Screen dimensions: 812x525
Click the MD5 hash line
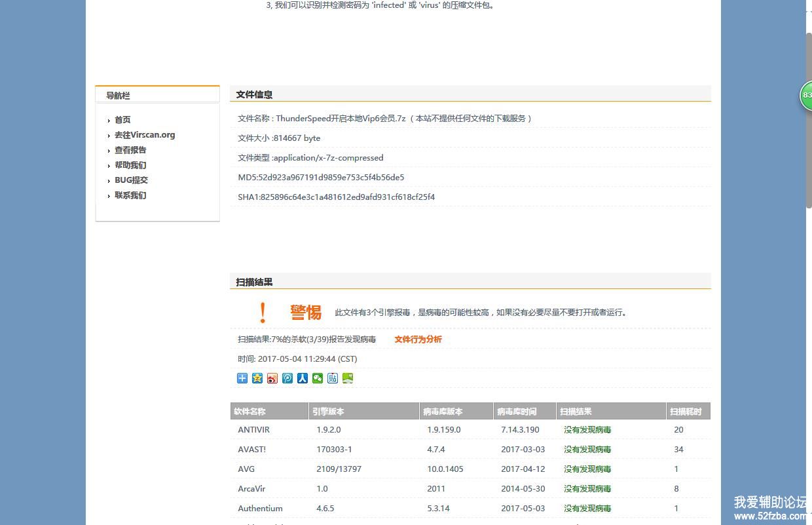[x=321, y=178]
